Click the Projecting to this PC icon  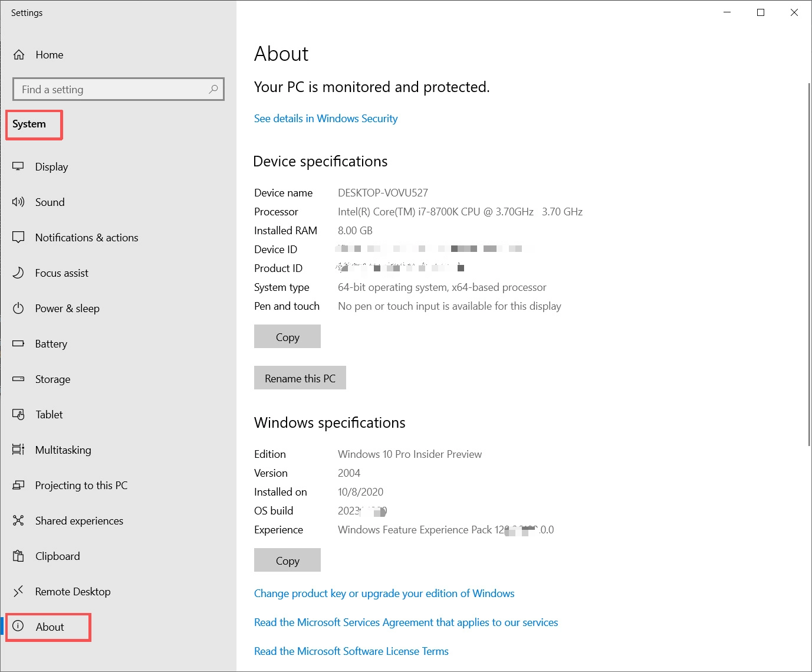[18, 485]
